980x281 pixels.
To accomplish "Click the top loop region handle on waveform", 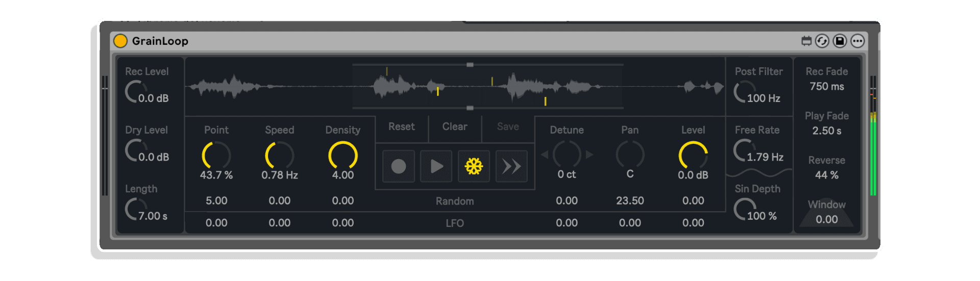I will (x=470, y=65).
